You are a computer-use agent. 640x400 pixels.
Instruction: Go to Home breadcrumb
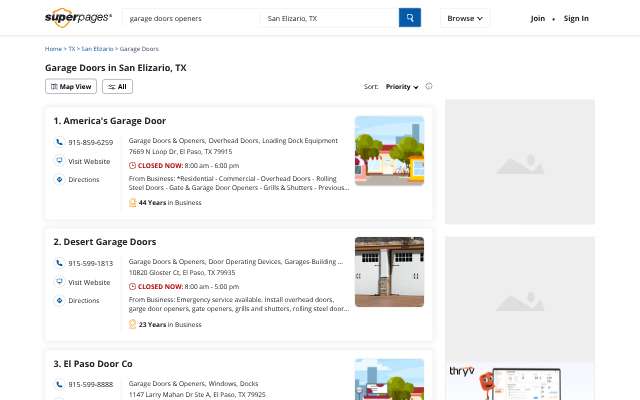point(53,49)
